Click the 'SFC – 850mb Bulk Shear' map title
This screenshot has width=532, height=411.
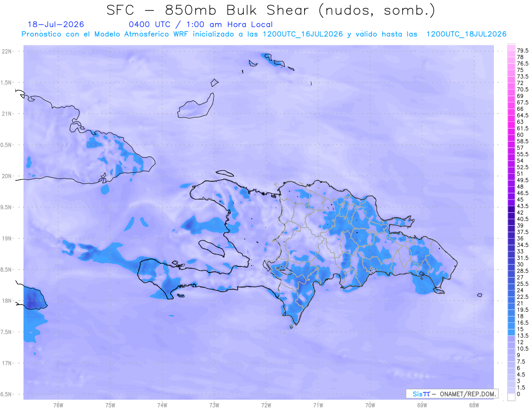[x=209, y=10]
